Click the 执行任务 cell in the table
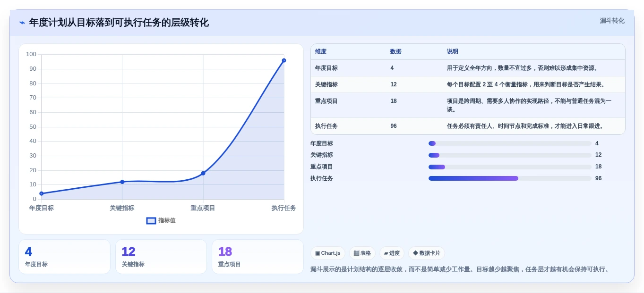The image size is (644, 293). pos(326,126)
